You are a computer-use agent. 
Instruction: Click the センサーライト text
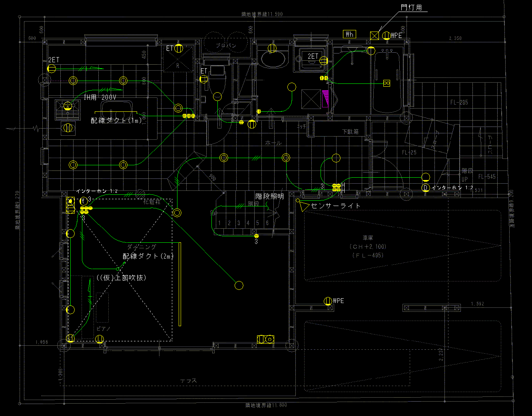(336, 206)
